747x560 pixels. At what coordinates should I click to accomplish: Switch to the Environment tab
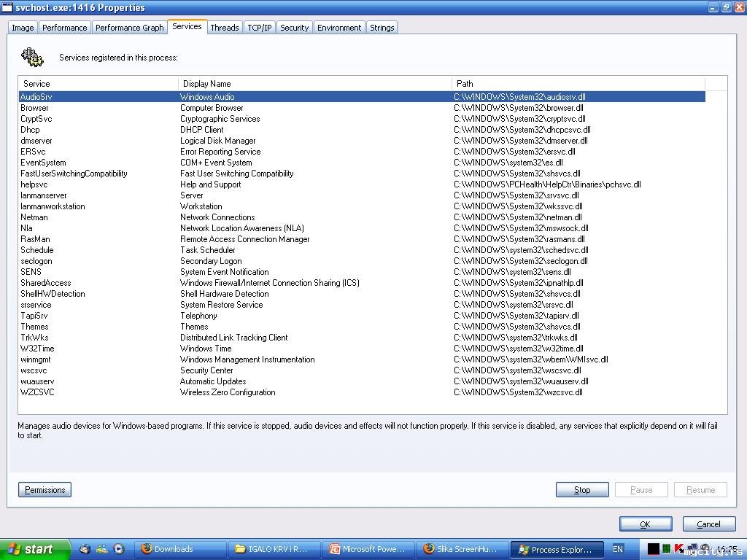(x=339, y=28)
